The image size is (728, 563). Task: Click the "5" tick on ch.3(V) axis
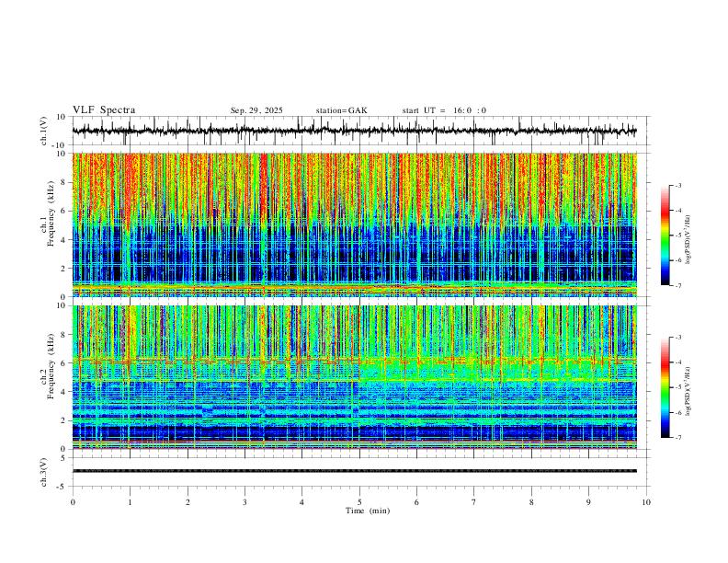point(64,458)
